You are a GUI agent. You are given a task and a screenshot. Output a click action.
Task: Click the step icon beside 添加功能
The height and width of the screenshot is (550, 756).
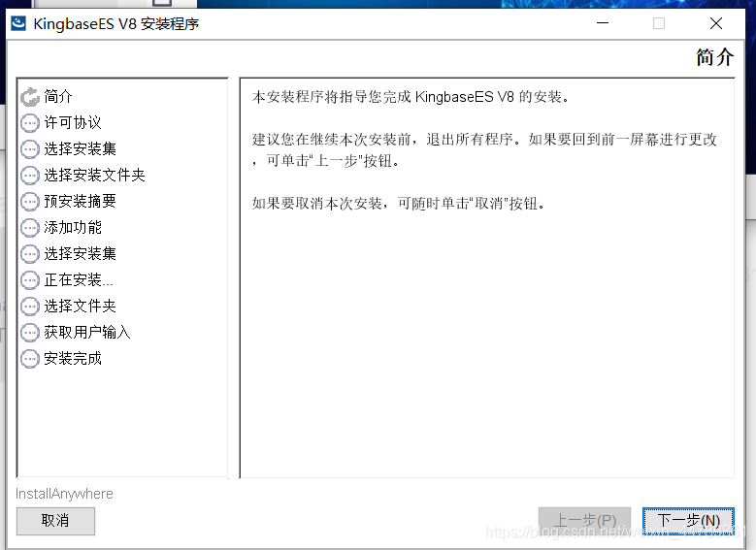point(30,228)
